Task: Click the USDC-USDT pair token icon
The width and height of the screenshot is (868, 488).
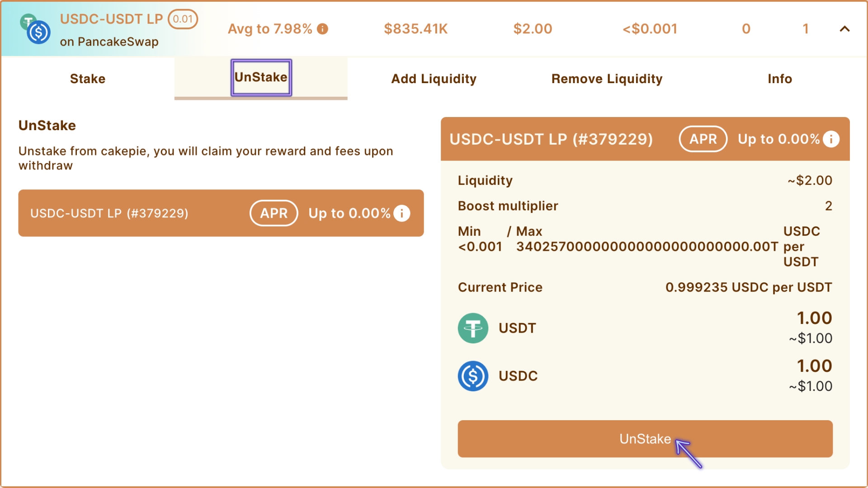Action: (x=36, y=30)
